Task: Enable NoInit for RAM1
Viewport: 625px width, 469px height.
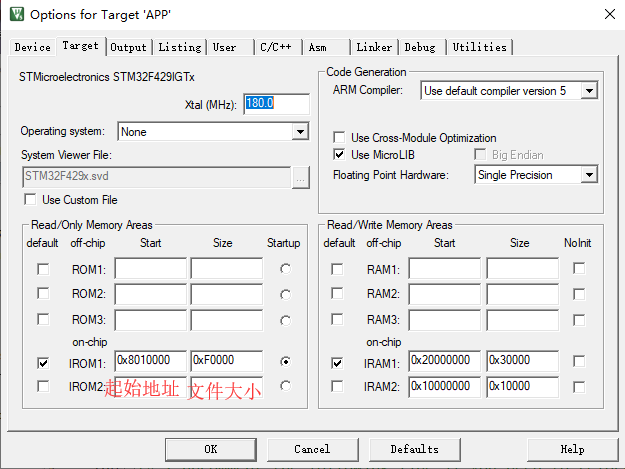Action: pos(579,268)
